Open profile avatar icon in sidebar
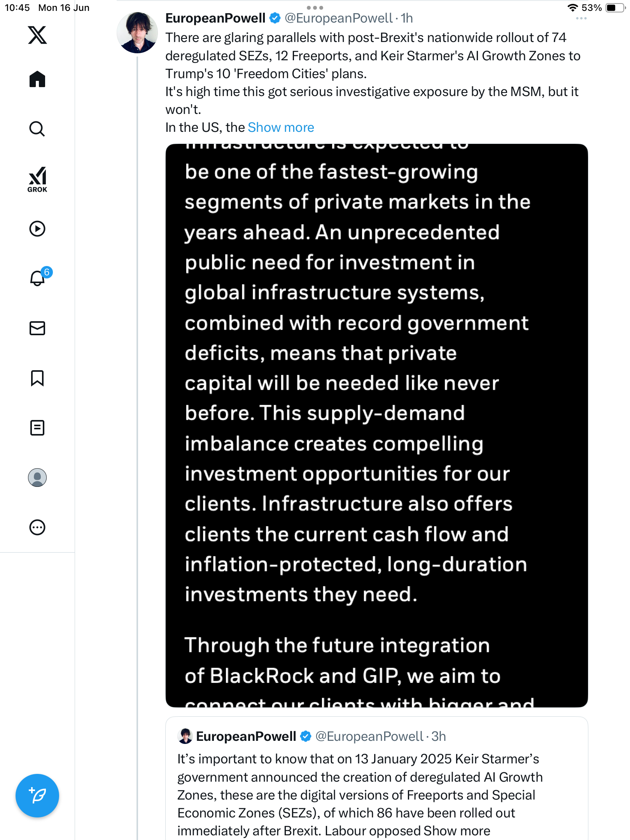The height and width of the screenshot is (840, 630). (37, 478)
